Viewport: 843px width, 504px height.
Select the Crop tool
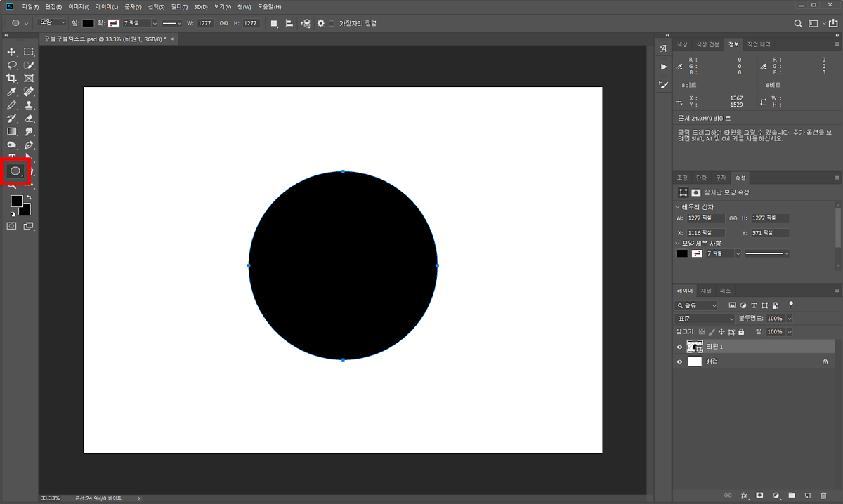point(12,79)
